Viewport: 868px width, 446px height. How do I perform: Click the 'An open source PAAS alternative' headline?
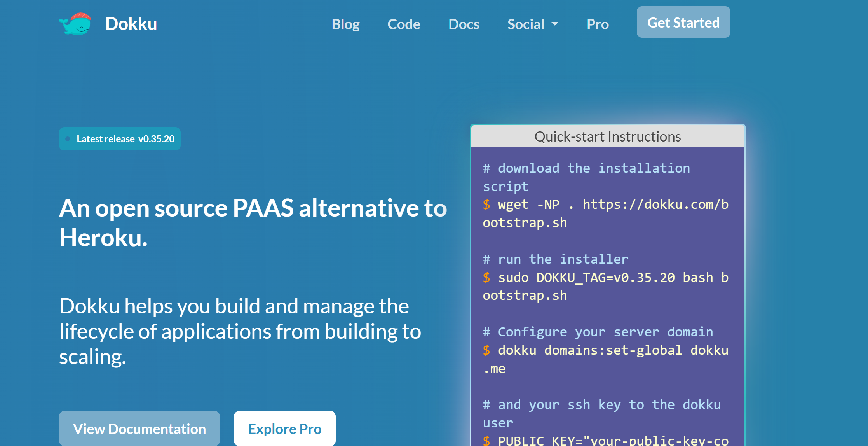coord(253,223)
